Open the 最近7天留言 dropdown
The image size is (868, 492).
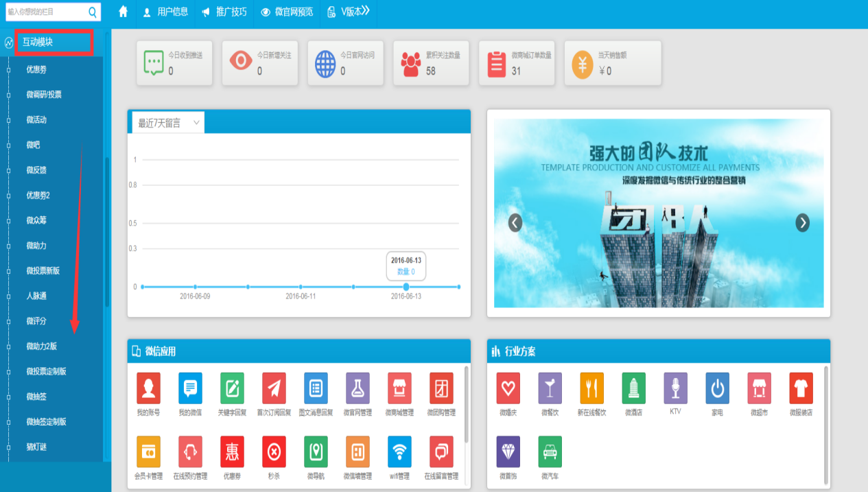coord(168,124)
